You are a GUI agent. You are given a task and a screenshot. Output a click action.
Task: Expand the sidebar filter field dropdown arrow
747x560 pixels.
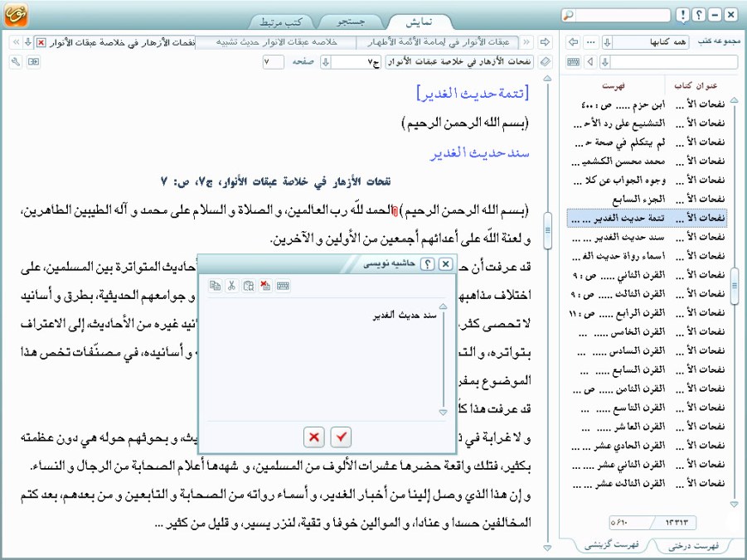(604, 62)
